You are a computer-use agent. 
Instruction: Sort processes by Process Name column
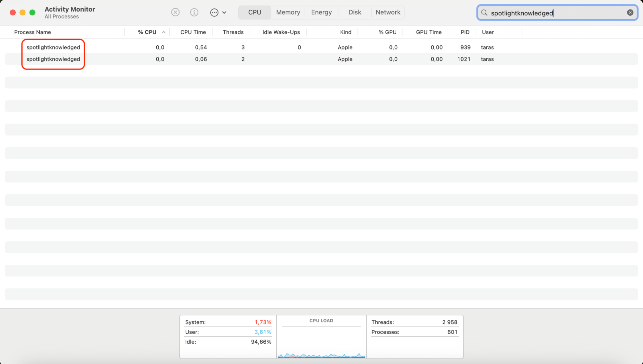click(32, 32)
